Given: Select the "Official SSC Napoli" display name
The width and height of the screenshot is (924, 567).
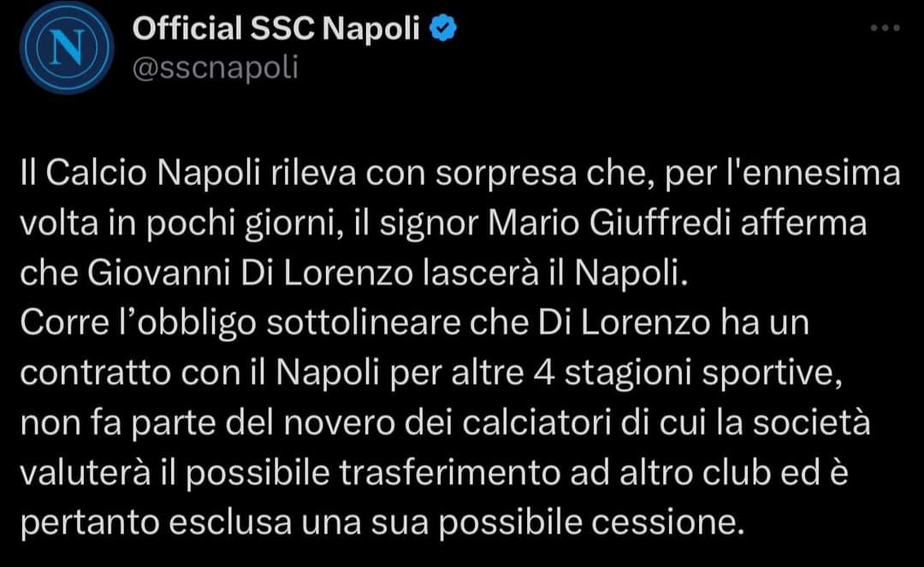Looking at the screenshot, I should click(x=275, y=28).
